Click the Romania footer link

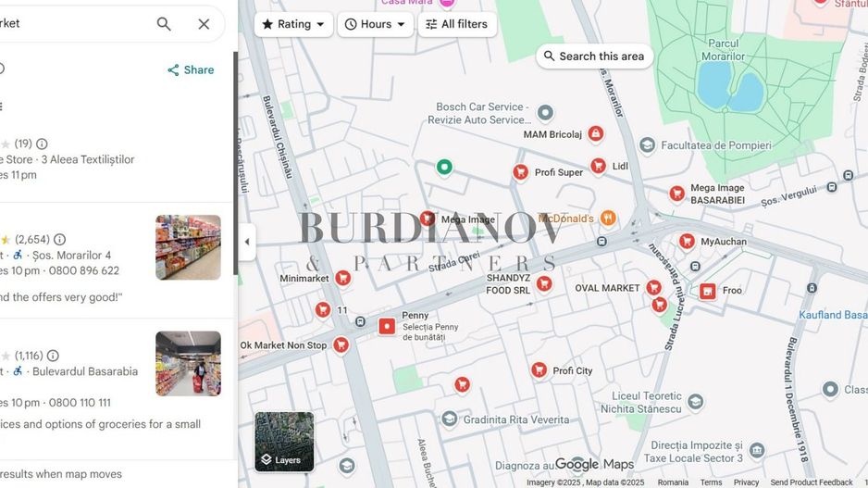tap(673, 482)
